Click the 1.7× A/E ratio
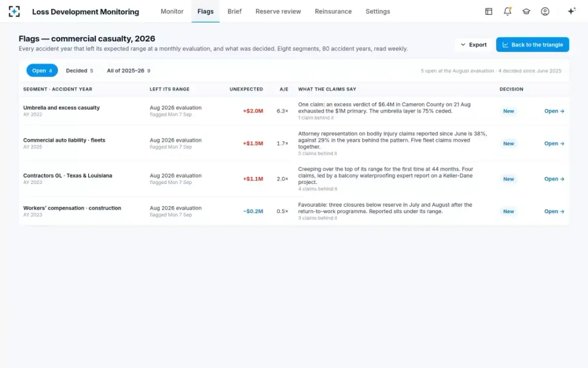Screen dimensions: 588x368 click(x=282, y=143)
